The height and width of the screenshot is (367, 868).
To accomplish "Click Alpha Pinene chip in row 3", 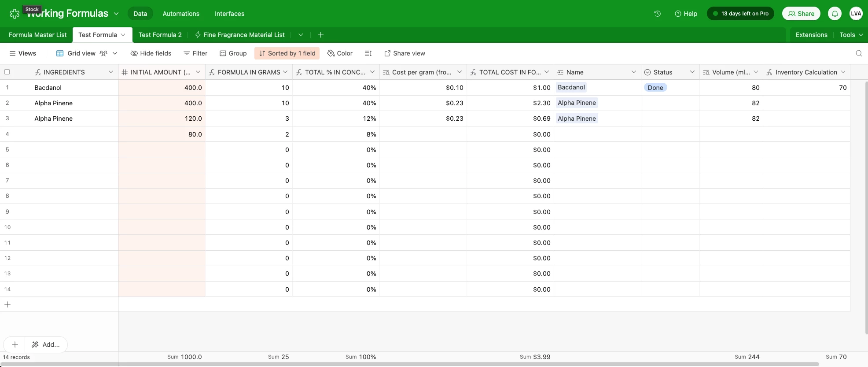I will point(577,119).
